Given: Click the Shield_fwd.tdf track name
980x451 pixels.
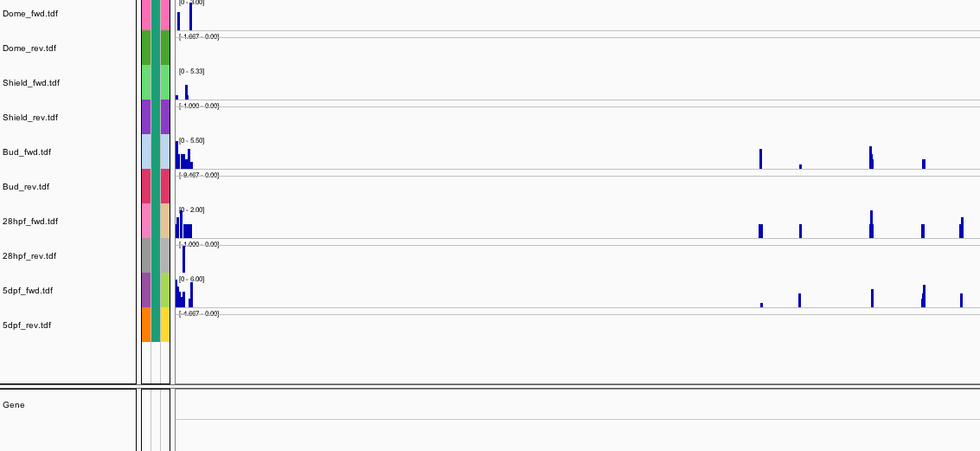Looking at the screenshot, I should click(x=31, y=83).
